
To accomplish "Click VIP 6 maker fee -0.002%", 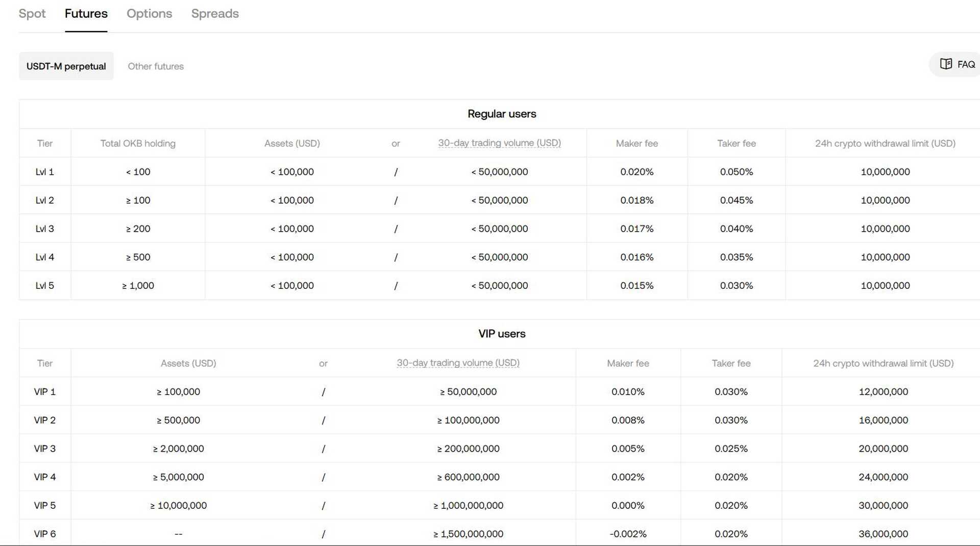I will pyautogui.click(x=628, y=534).
